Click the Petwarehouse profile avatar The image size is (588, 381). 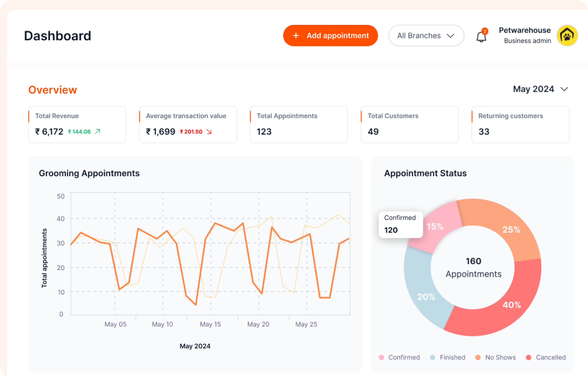tap(567, 36)
